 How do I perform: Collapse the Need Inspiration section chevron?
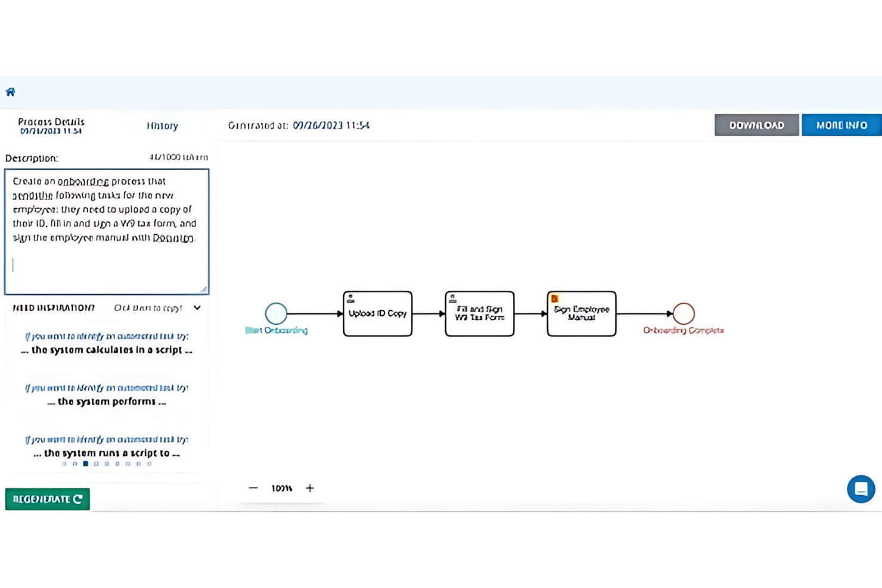click(197, 308)
